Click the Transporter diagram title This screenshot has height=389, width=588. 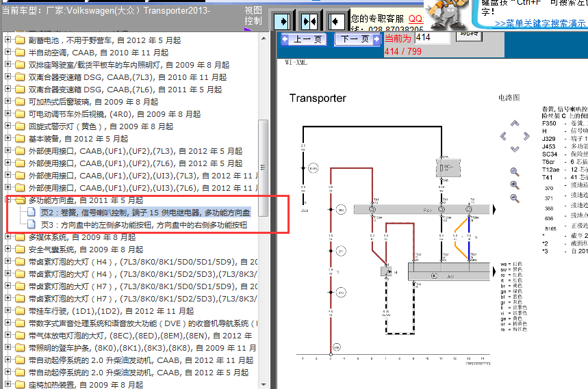point(318,98)
